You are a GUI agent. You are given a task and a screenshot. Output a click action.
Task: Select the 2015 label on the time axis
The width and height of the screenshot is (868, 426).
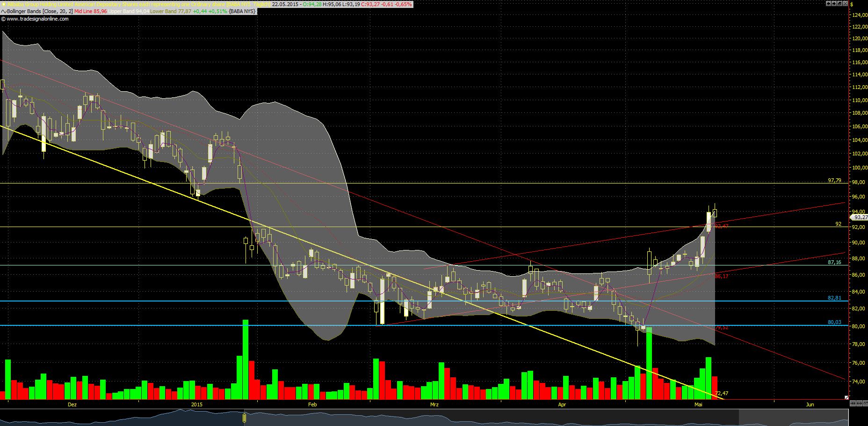click(x=196, y=404)
